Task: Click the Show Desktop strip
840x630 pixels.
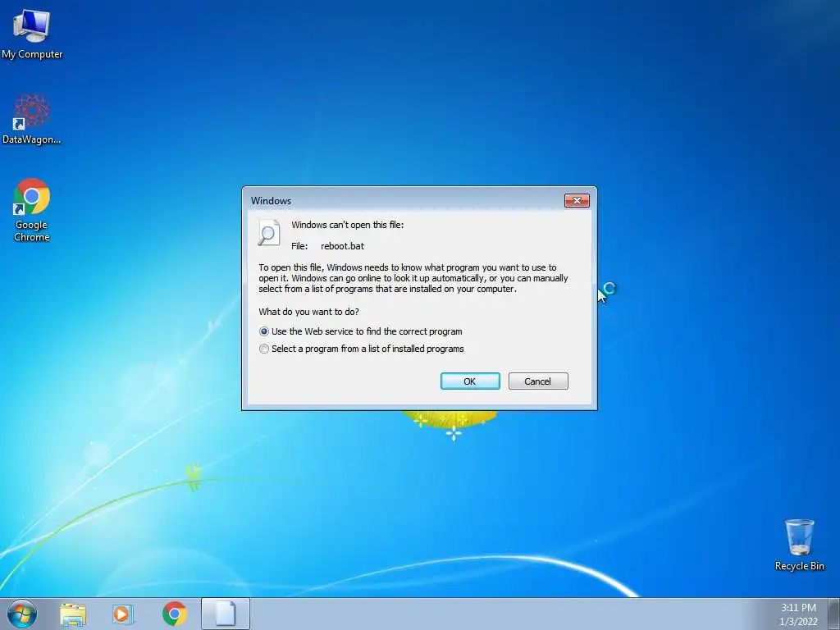Action: [834, 614]
